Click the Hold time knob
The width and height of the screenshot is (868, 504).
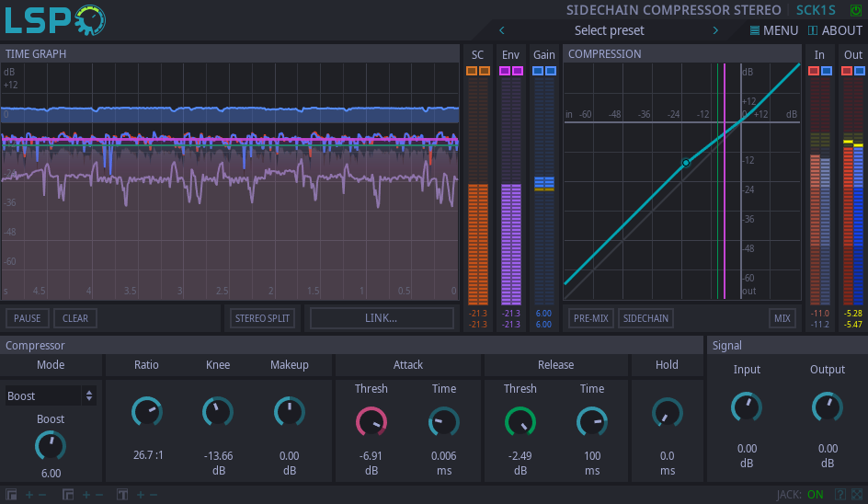[667, 413]
